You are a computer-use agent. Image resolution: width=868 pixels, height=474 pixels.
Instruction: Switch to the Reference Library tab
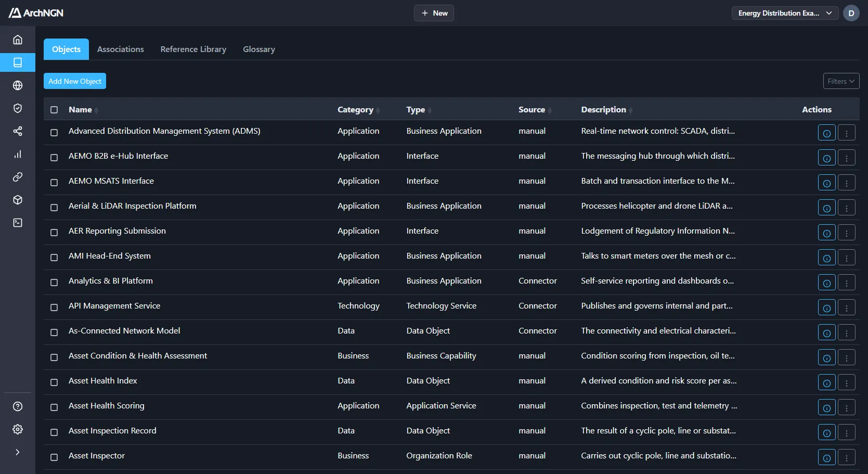[x=193, y=49]
